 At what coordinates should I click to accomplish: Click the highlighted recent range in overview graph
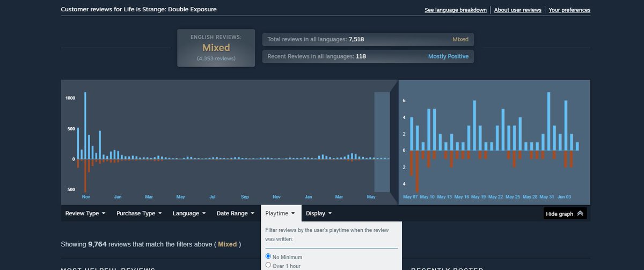pyautogui.click(x=382, y=142)
